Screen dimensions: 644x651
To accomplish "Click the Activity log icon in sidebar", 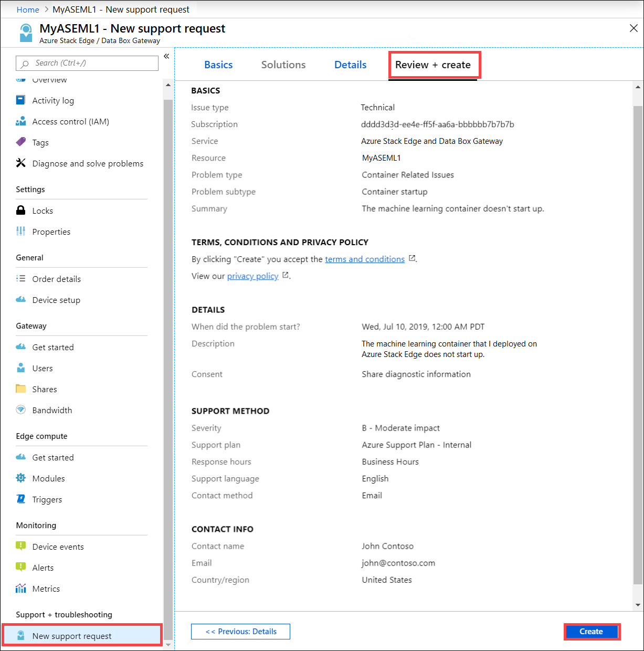I will [x=20, y=100].
